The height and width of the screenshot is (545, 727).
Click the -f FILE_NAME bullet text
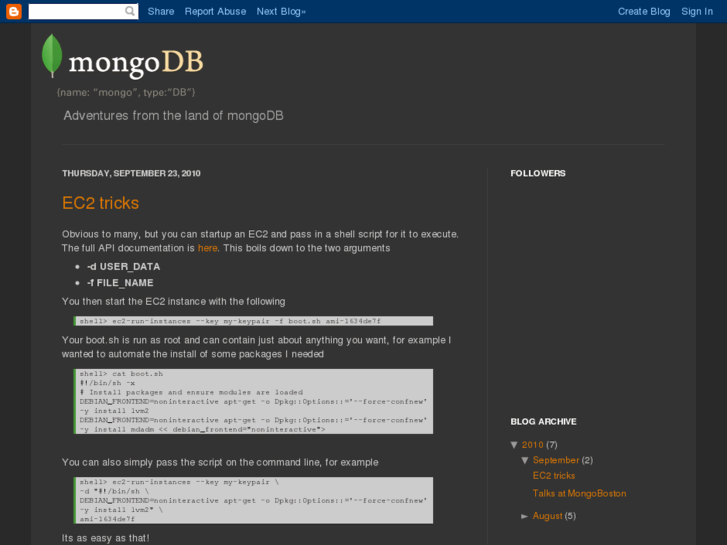[x=120, y=283]
